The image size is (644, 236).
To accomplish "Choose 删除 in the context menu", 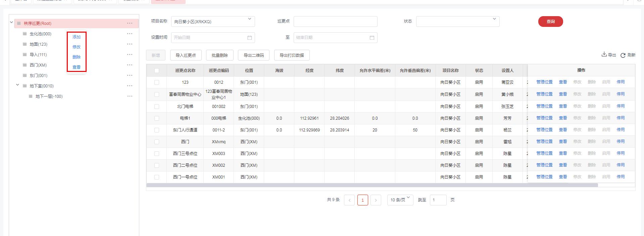I will click(x=77, y=57).
